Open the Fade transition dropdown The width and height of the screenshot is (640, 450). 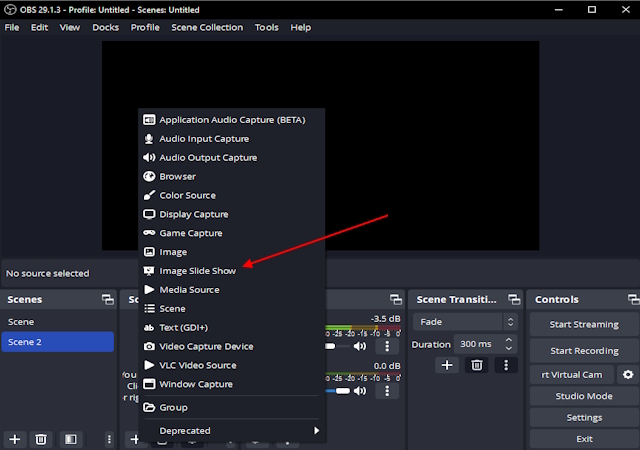coord(465,322)
